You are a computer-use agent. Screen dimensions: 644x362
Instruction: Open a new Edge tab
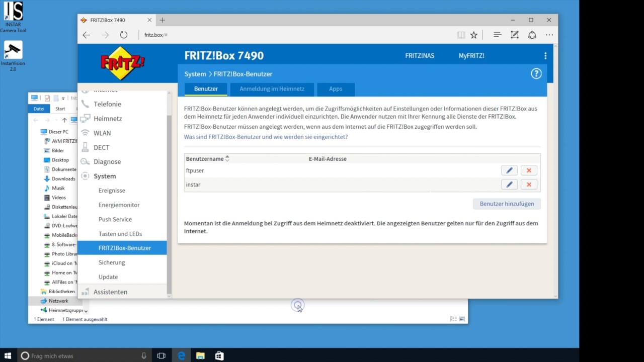(162, 20)
